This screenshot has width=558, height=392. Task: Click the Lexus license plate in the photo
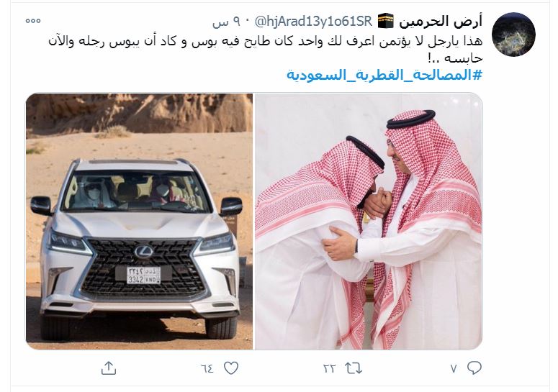point(144,275)
